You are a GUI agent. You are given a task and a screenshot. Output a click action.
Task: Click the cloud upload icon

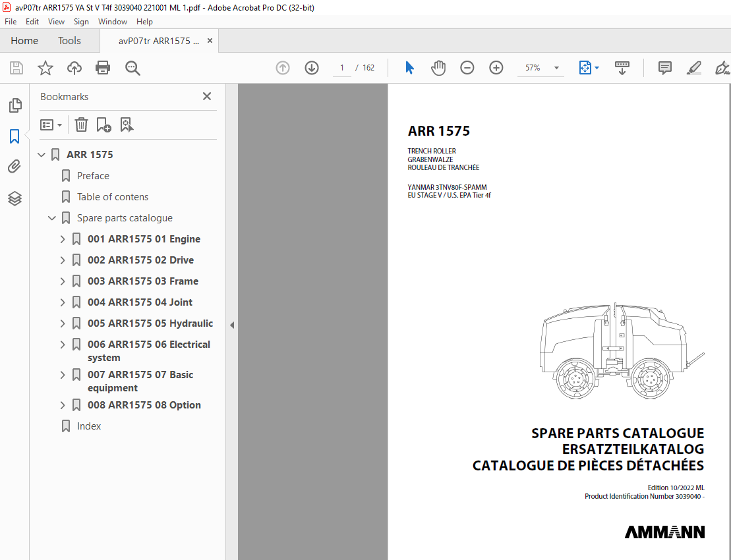pos(74,68)
